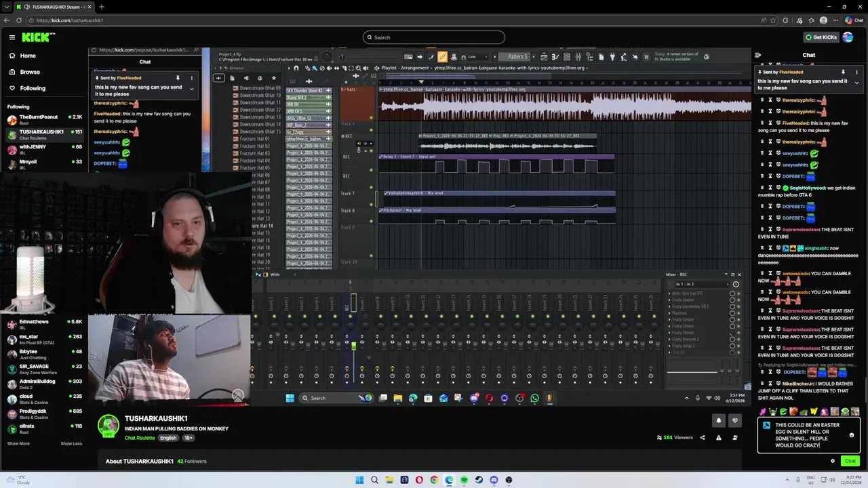Open Spotify from Windows taskbar
The height and width of the screenshot is (488, 868).
point(464,480)
